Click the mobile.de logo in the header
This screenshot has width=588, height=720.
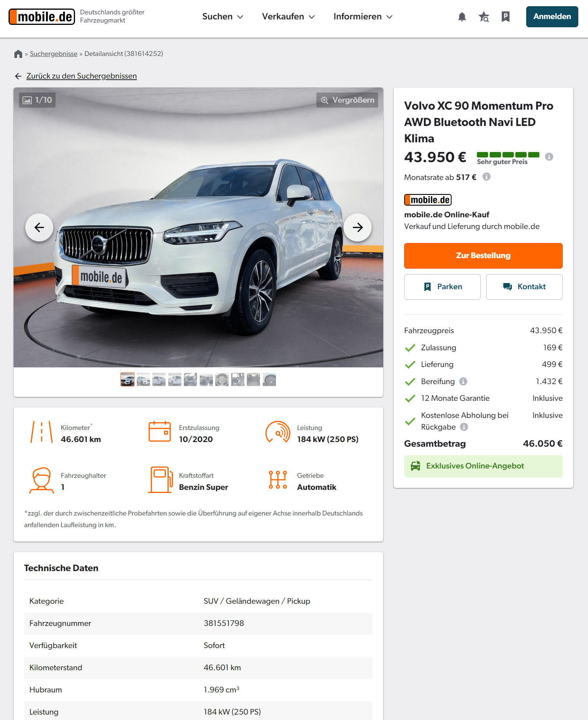pyautogui.click(x=42, y=17)
